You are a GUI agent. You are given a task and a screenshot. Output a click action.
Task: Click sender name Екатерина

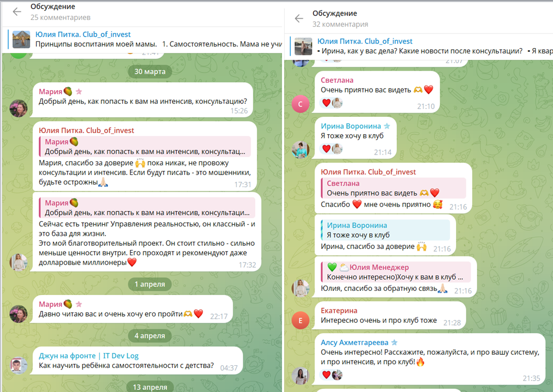(x=339, y=311)
